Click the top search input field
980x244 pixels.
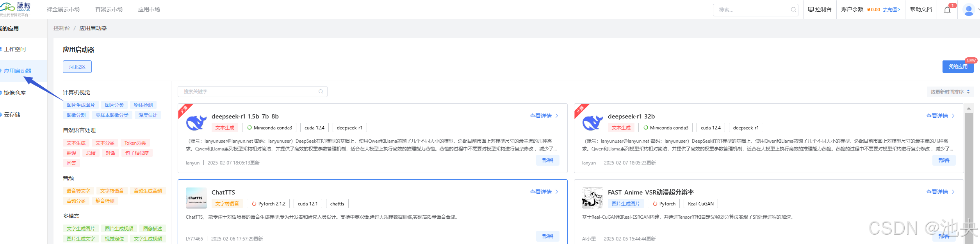tap(755, 10)
